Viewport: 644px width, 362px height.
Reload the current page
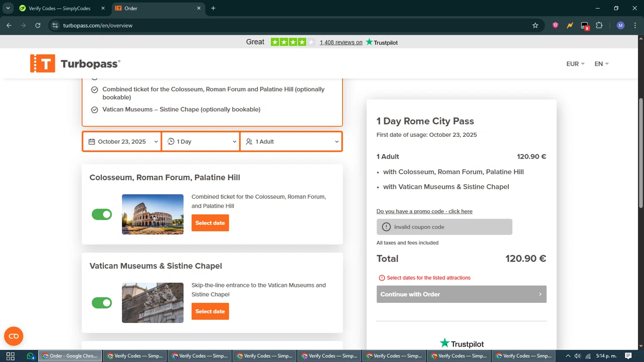(x=38, y=26)
